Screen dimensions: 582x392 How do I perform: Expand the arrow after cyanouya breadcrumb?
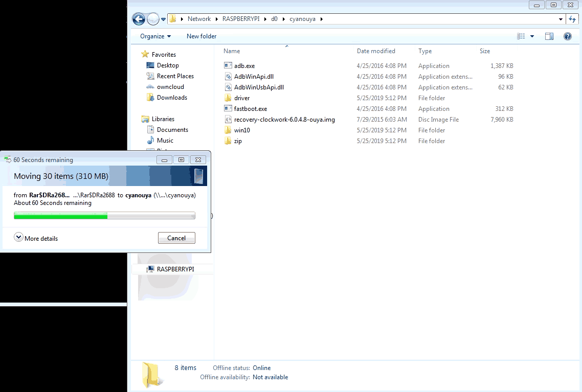click(x=322, y=19)
